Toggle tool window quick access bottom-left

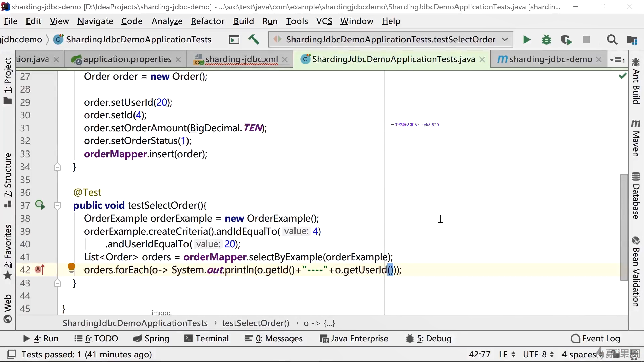click(x=11, y=354)
